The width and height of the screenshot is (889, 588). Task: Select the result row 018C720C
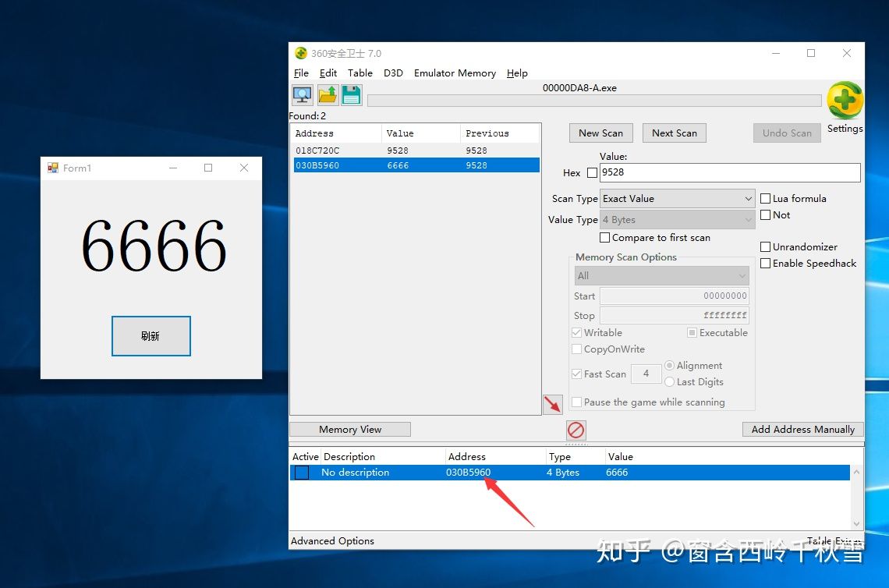[x=416, y=151]
